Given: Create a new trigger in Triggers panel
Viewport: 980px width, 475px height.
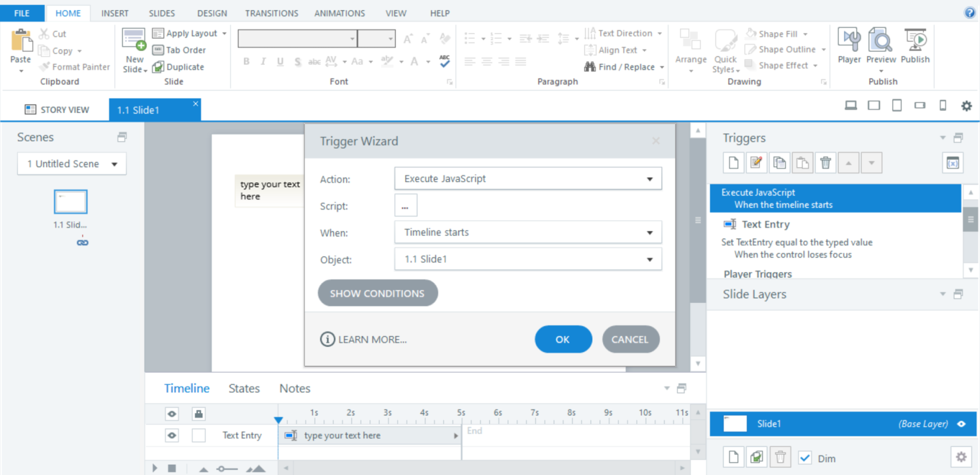Looking at the screenshot, I should (x=733, y=163).
